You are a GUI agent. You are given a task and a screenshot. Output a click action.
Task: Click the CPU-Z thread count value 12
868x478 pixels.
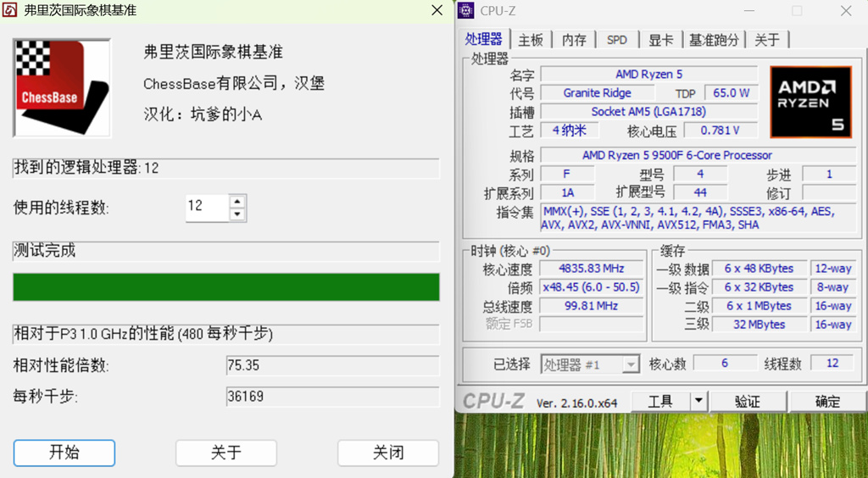832,363
